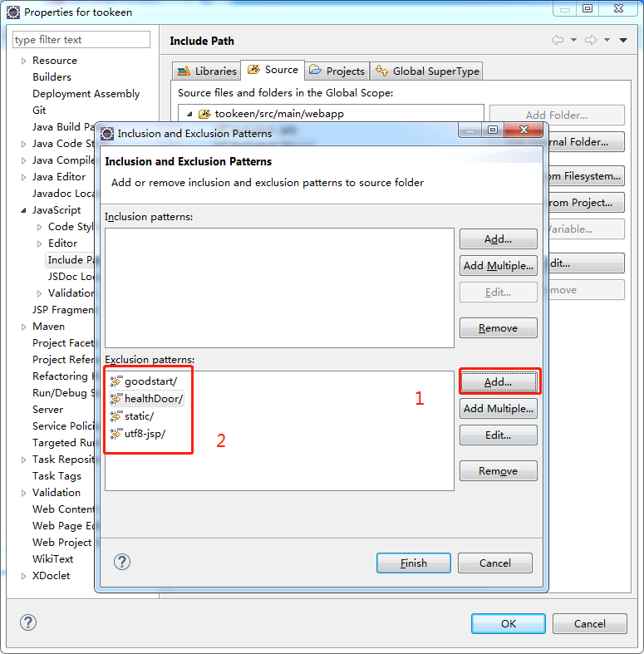The width and height of the screenshot is (644, 654).
Task: Select the static/ exclusion pattern icon
Action: [116, 416]
